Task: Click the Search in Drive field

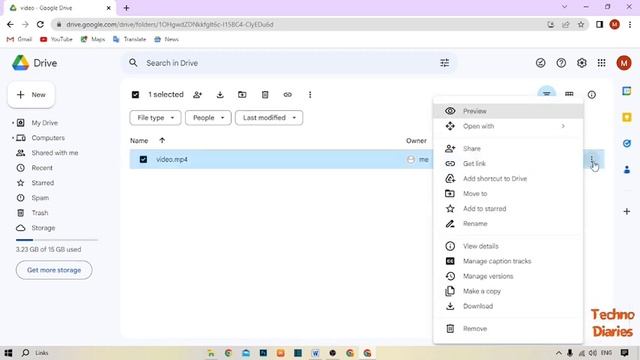Action: tap(290, 63)
